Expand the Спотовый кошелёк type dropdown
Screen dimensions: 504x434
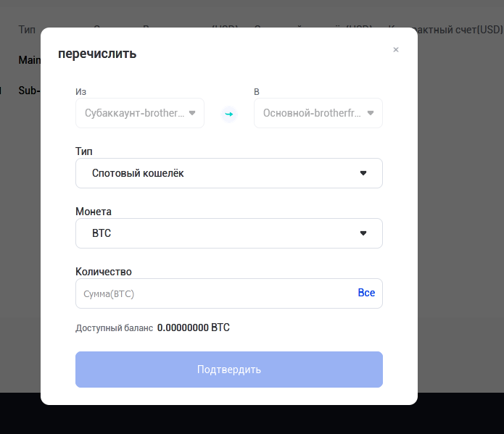pyautogui.click(x=228, y=173)
